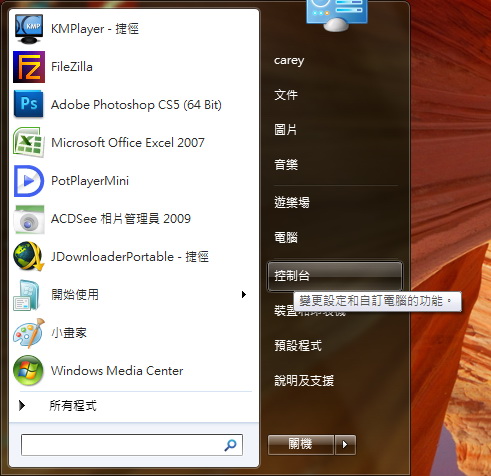The image size is (491, 476).
Task: Click the 關機 button
Action: point(301,445)
